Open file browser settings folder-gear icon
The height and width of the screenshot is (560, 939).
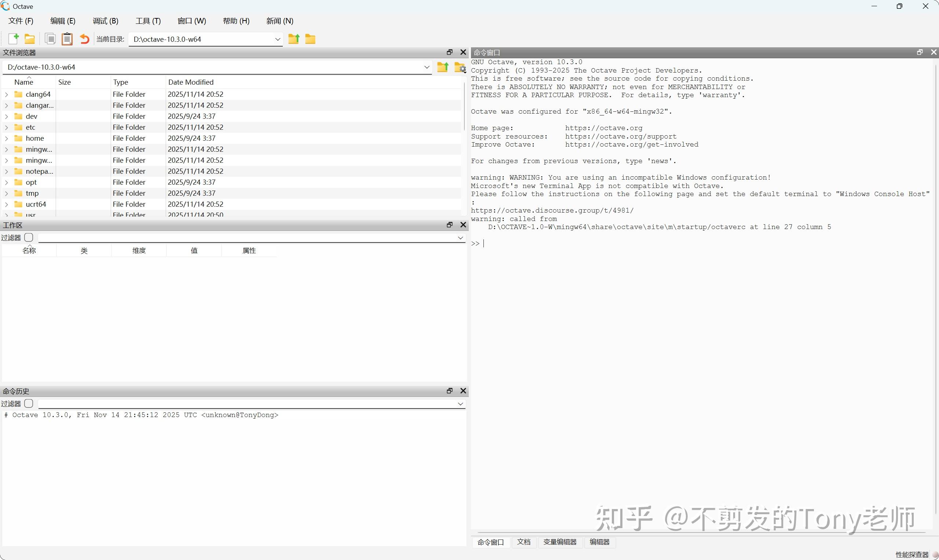(x=460, y=67)
